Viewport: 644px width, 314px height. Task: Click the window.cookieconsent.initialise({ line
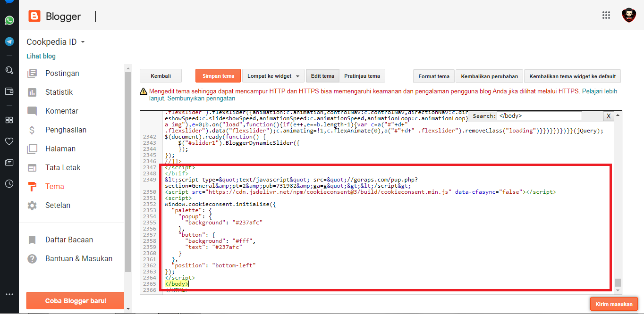[220, 204]
